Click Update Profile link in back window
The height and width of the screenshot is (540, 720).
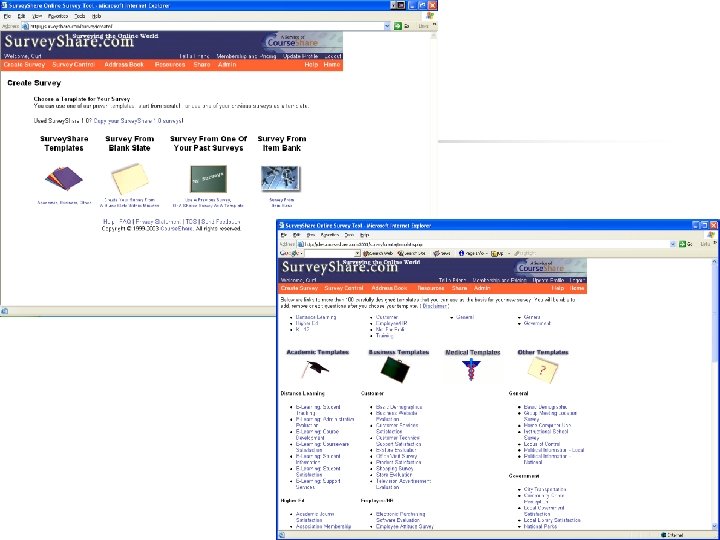tap(300, 56)
